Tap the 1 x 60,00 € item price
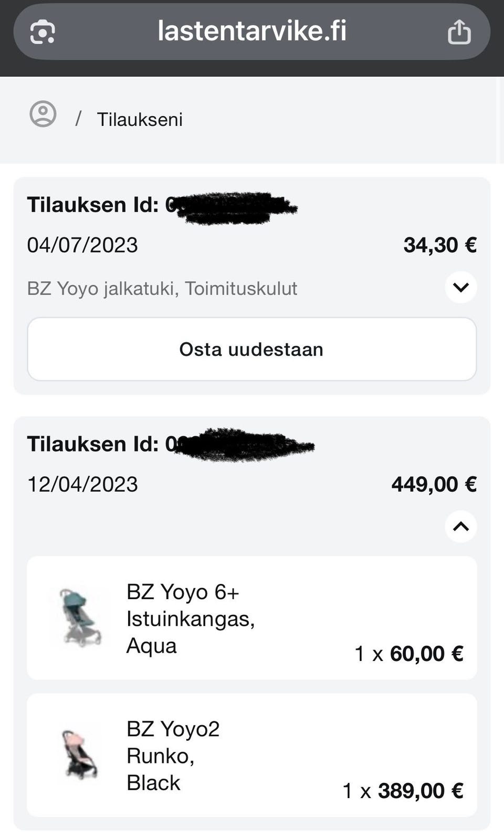 pos(409,654)
